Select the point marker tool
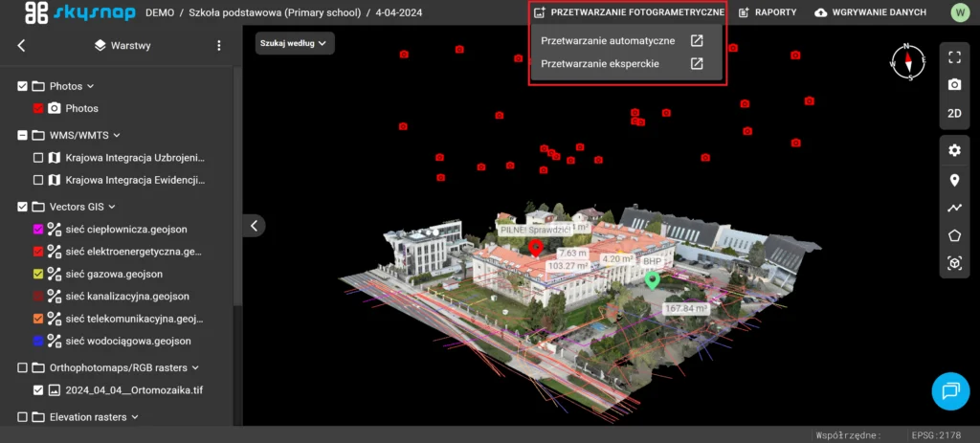The width and height of the screenshot is (980, 443). (953, 180)
